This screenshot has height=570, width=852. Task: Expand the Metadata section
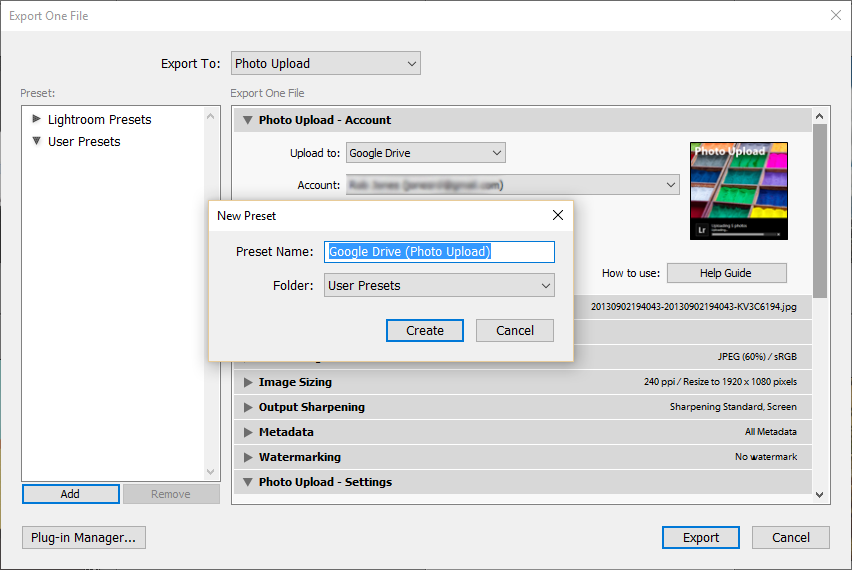pos(247,432)
